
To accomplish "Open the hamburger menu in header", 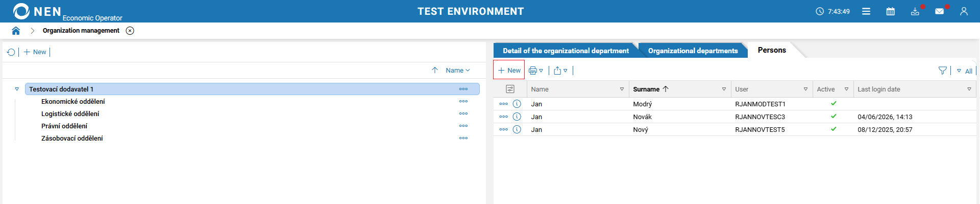I will click(866, 11).
